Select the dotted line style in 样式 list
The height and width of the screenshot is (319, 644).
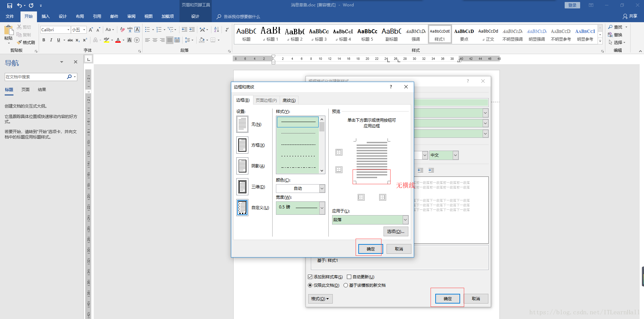point(298,133)
